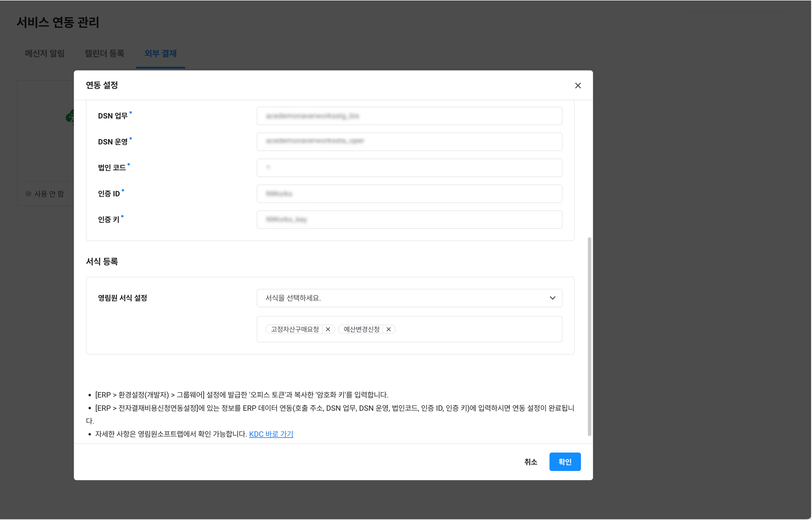The image size is (812, 520).
Task: Expand the 서식을 선택하세요 dropdown arrow
Action: 552,298
